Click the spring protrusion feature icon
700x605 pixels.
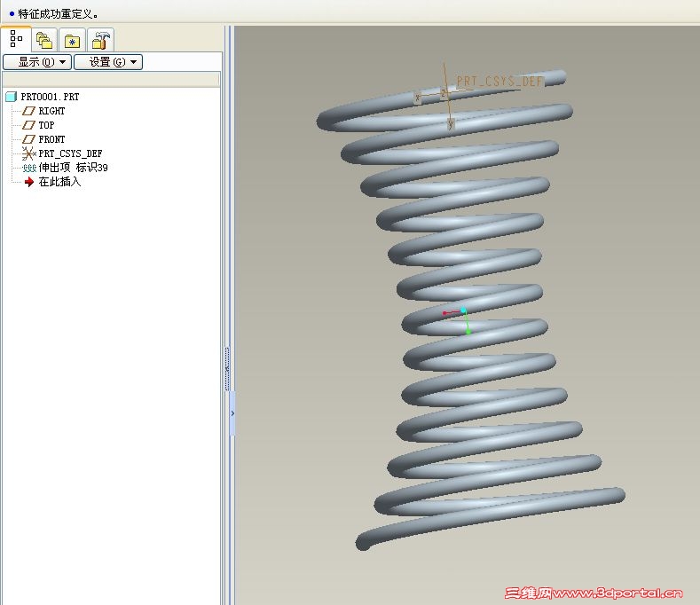29,169
